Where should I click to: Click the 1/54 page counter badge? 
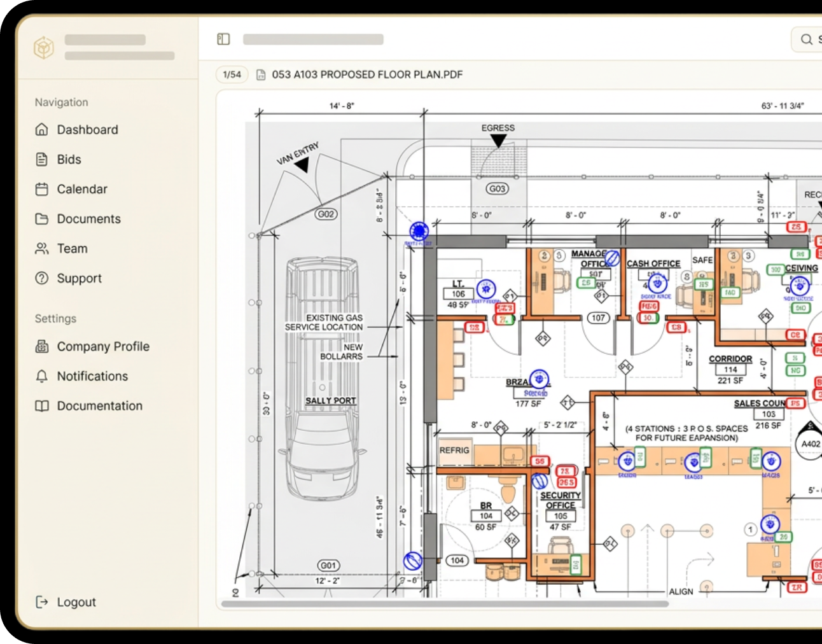coord(232,74)
